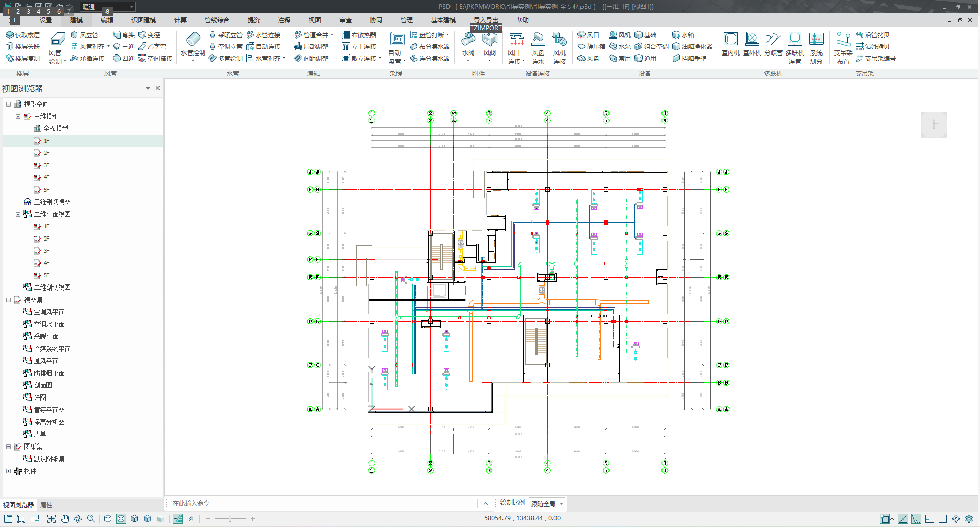980x527 pixels.
Task: Click the 水管绘制 pipe drawing tool
Action: [x=193, y=45]
